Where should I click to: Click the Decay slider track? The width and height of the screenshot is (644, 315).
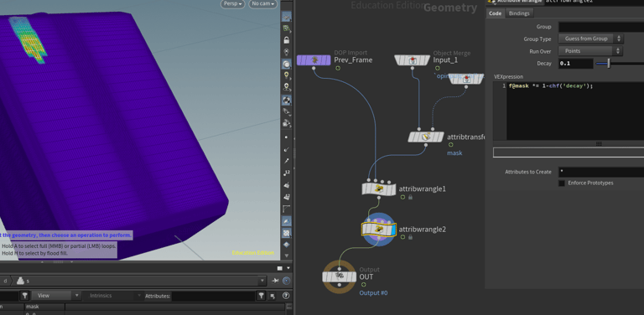(x=620, y=64)
